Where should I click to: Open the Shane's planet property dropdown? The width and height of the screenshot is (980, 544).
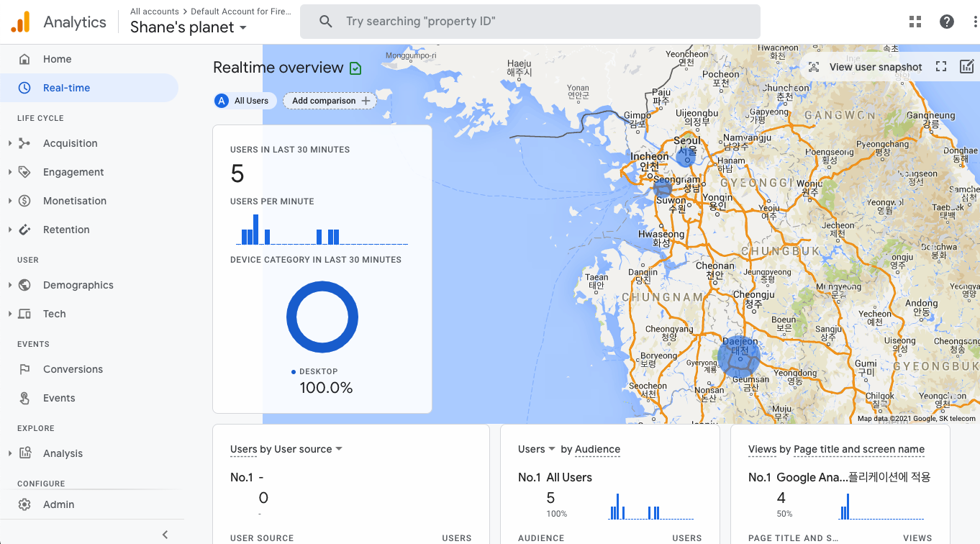(189, 27)
